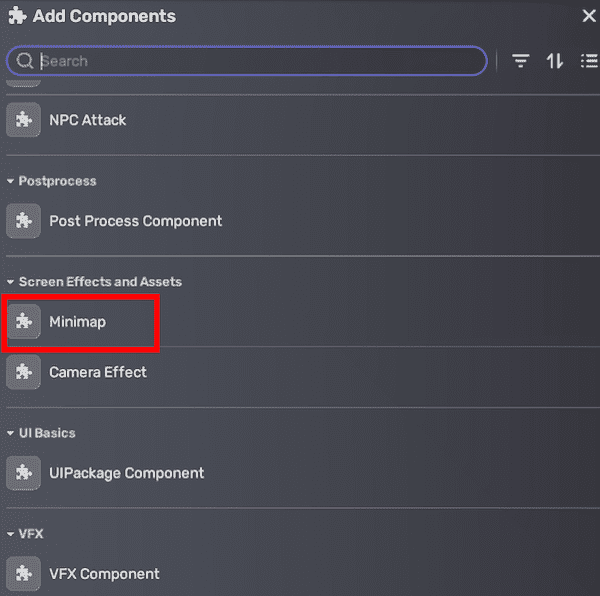600x596 pixels.
Task: Click the NPC Attack puzzle icon
Action: [23, 120]
